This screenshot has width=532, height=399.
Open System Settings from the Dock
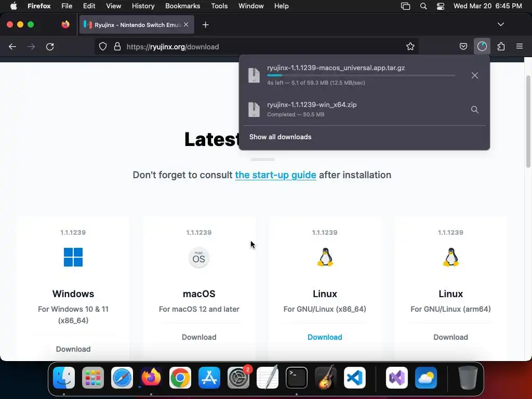click(238, 378)
